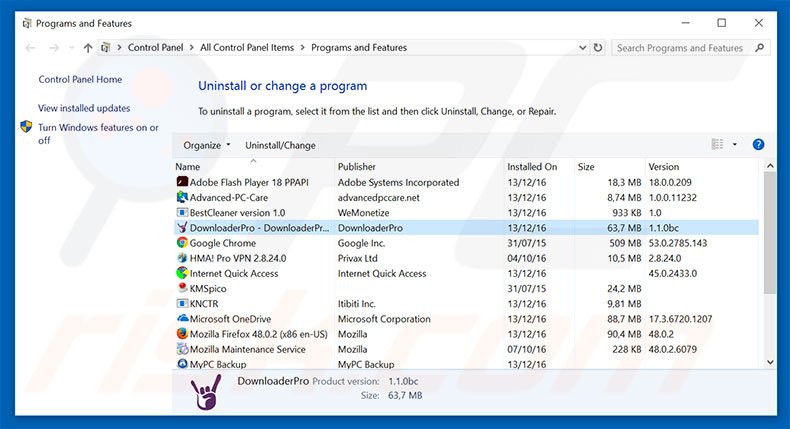Click the Adobe Flash Player program icon
Image resolution: width=790 pixels, height=429 pixels.
(182, 182)
